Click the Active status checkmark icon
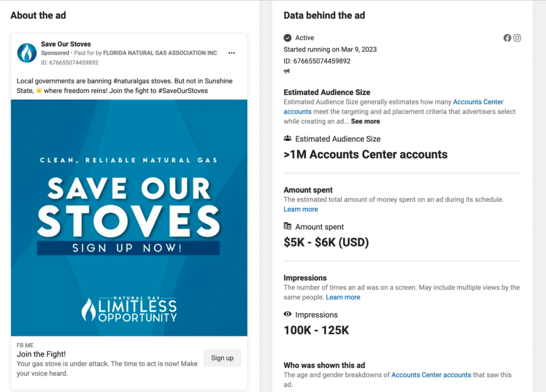546x392 pixels. 287,38
